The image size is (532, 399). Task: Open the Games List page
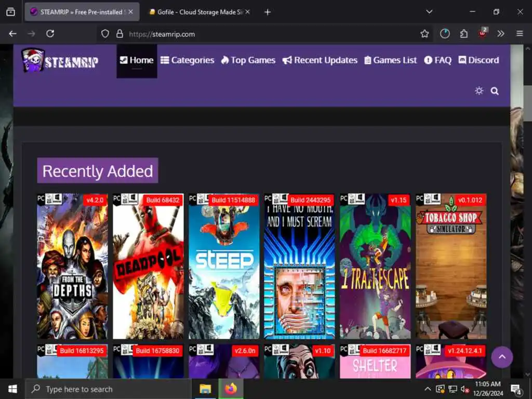(391, 60)
